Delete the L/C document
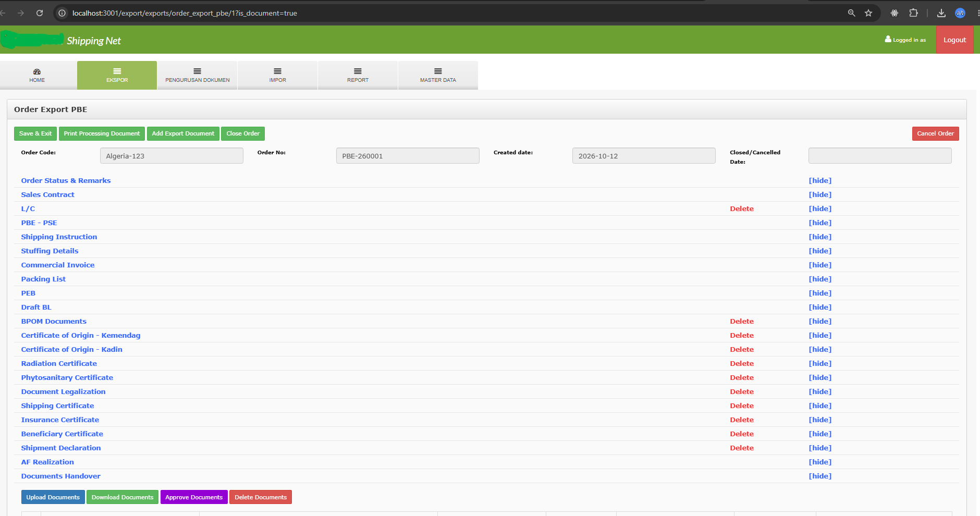 pyautogui.click(x=742, y=208)
